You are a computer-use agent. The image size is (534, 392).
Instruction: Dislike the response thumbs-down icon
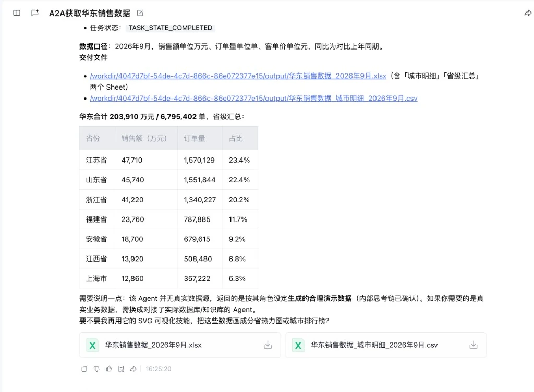click(x=96, y=369)
